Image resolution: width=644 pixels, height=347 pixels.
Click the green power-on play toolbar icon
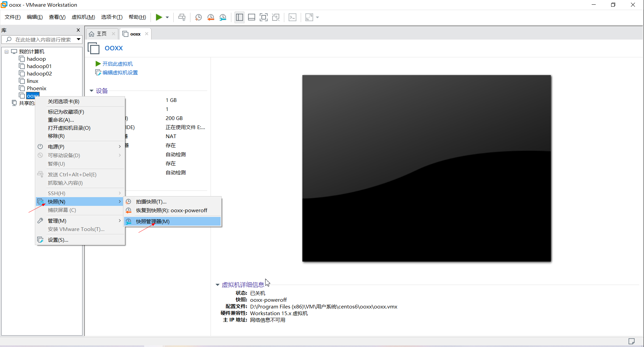click(159, 17)
